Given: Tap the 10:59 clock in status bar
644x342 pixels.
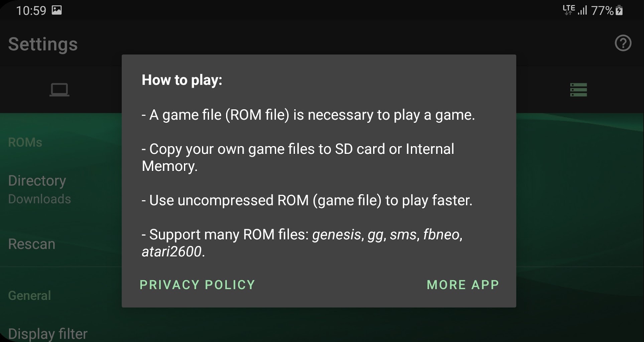Looking at the screenshot, I should [x=31, y=11].
